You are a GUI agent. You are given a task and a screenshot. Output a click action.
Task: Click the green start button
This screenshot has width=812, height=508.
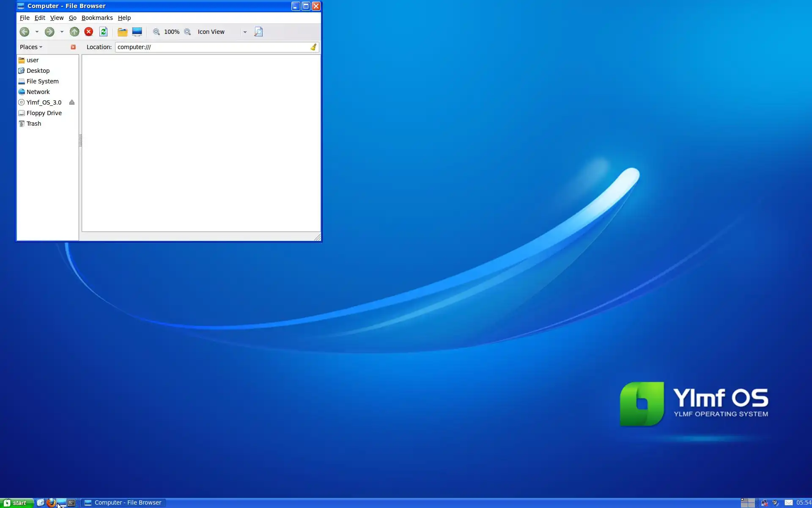click(x=17, y=503)
